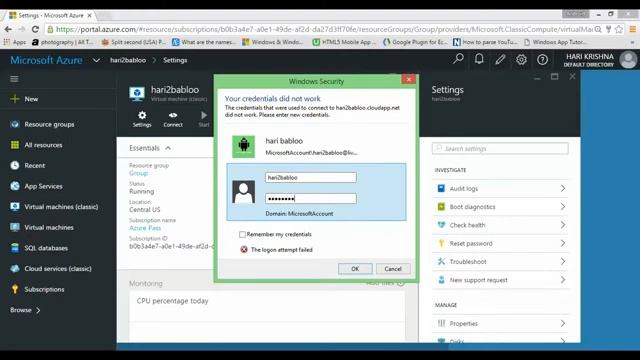
Task: Open the photography bookmark
Action: click(63, 42)
